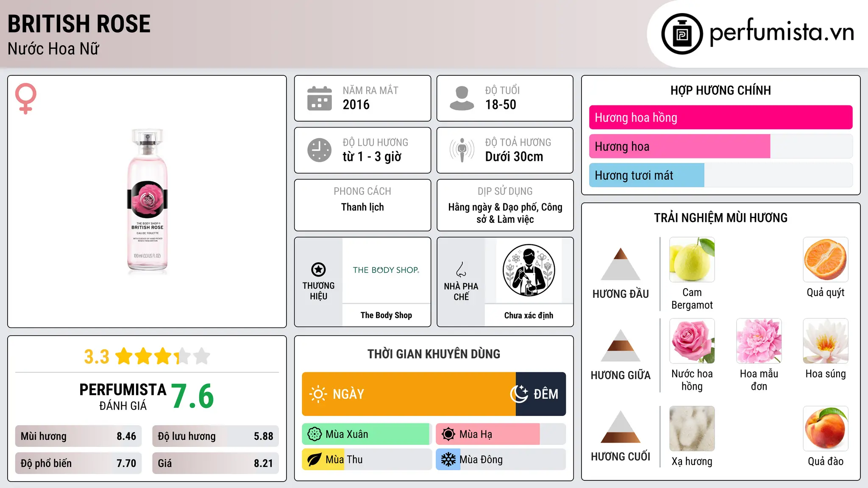Select the Quả quýt mandarin image
The image size is (868, 488).
[826, 260]
